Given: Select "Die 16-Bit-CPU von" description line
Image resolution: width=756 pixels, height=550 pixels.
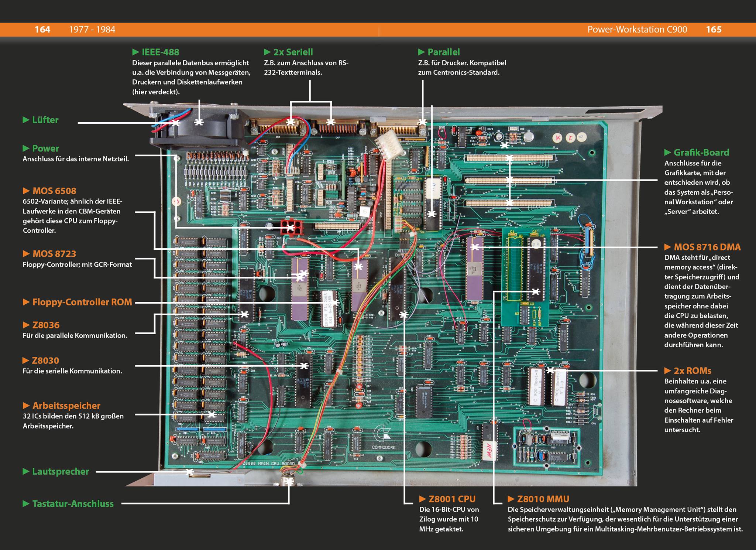Looking at the screenshot, I should coord(449,509).
